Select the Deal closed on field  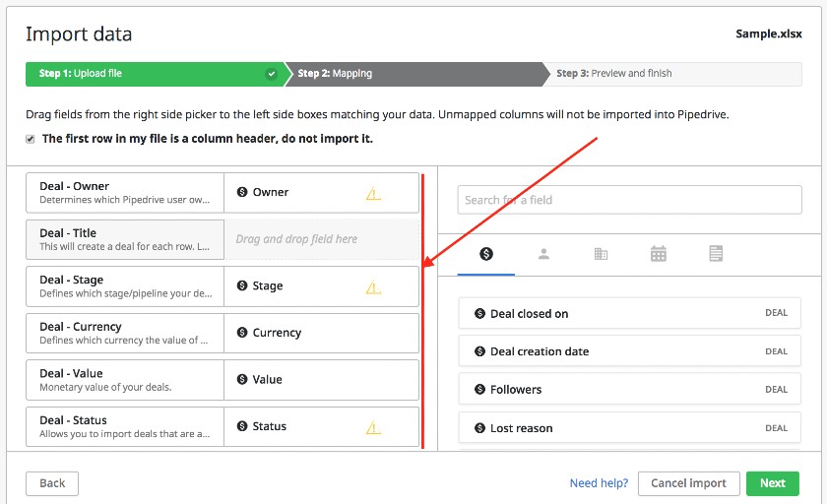click(630, 314)
